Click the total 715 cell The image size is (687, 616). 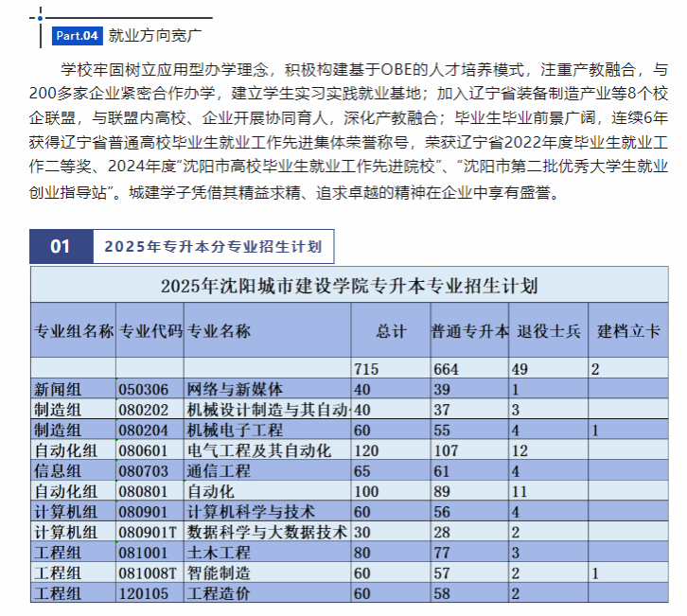click(365, 368)
